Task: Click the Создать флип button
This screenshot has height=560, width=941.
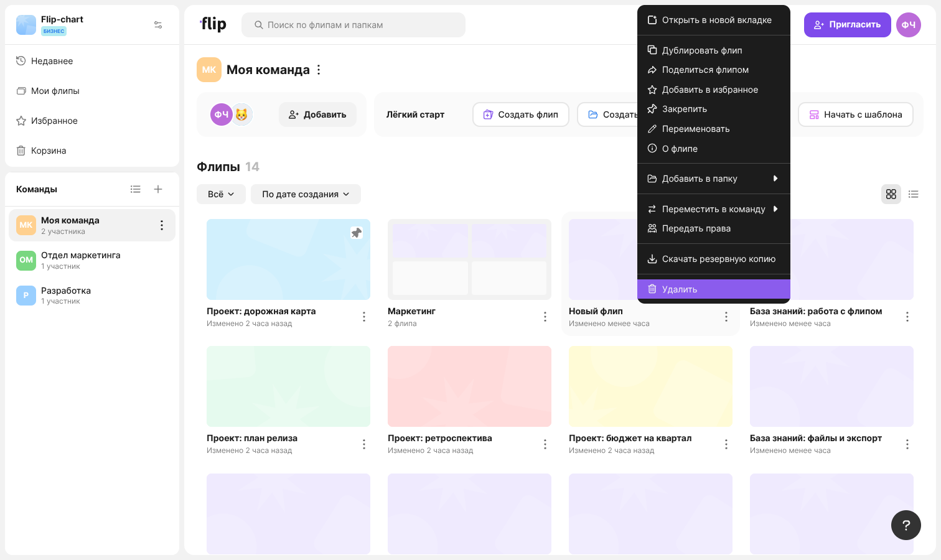Action: coord(521,114)
